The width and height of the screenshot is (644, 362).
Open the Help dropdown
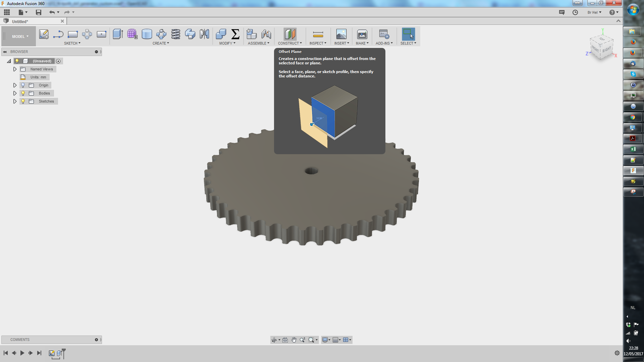point(614,12)
